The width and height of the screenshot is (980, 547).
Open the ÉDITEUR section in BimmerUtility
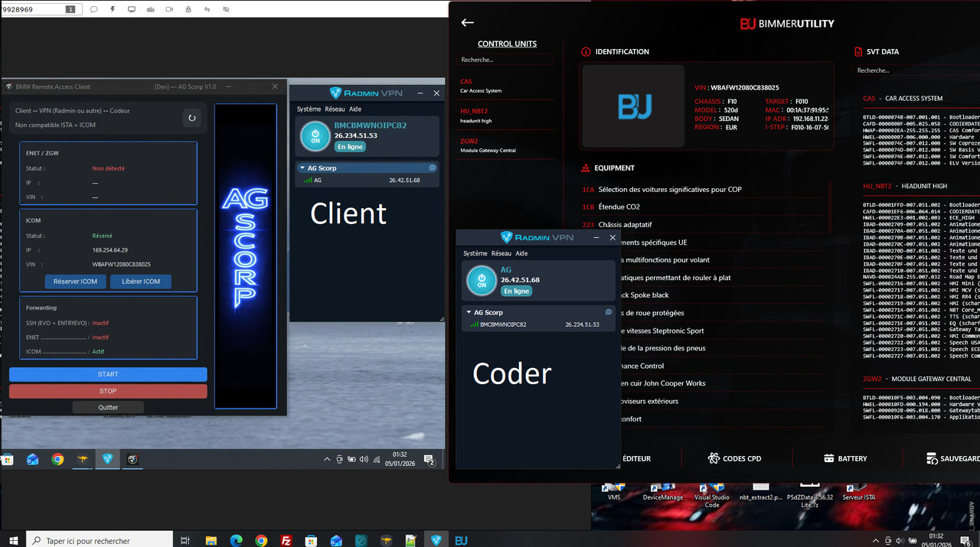click(636, 458)
